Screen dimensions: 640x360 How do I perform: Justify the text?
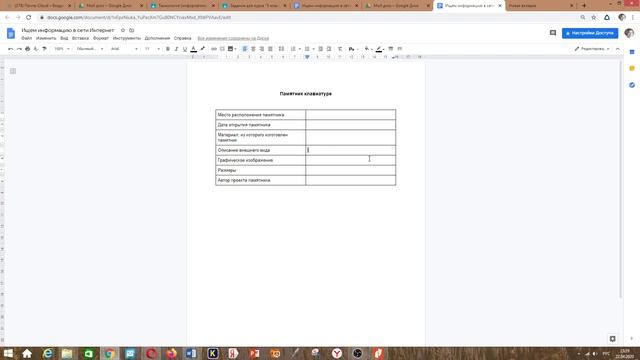[x=270, y=49]
